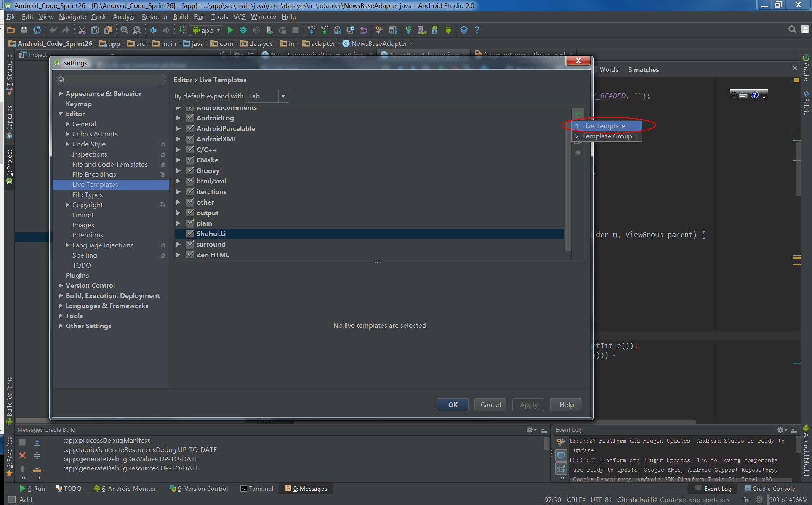Click the Make Project icon
The image size is (812, 505).
tap(182, 30)
